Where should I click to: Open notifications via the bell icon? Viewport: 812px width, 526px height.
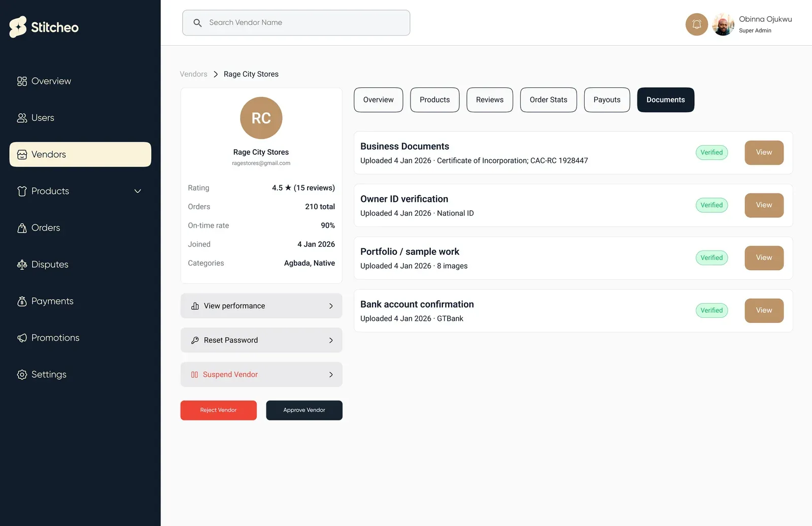tap(697, 24)
